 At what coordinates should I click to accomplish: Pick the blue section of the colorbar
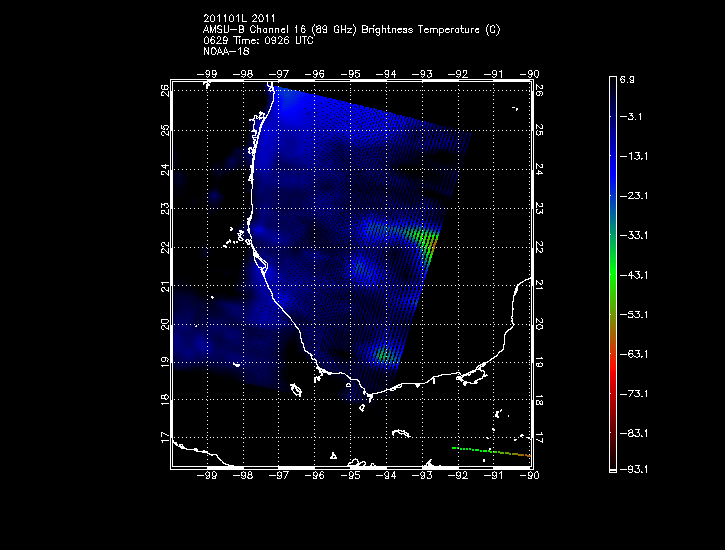click(x=613, y=170)
